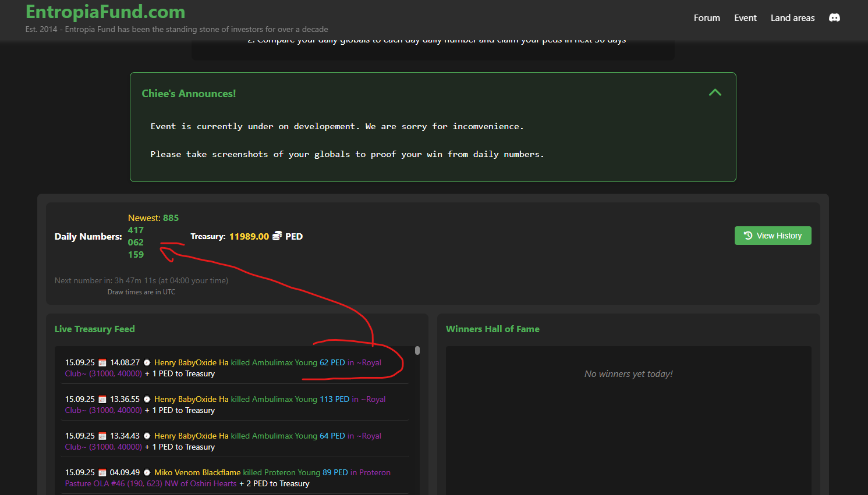The image size is (868, 495).
Task: Open Land areas in the navigation
Action: click(792, 18)
